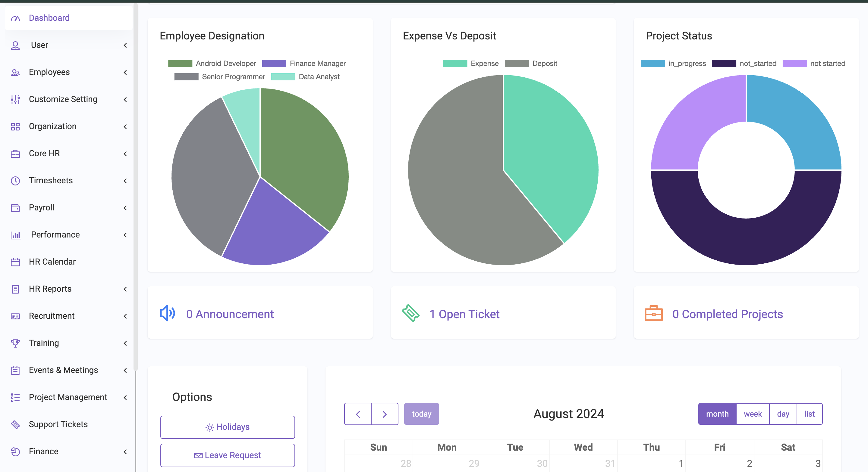This screenshot has height=472, width=868.
Task: Toggle the month calendar view
Action: click(717, 413)
